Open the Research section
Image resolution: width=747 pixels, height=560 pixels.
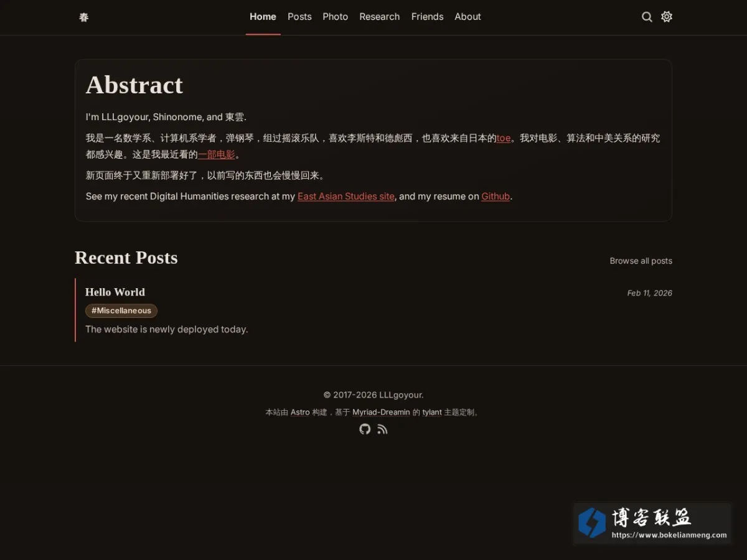coord(379,17)
